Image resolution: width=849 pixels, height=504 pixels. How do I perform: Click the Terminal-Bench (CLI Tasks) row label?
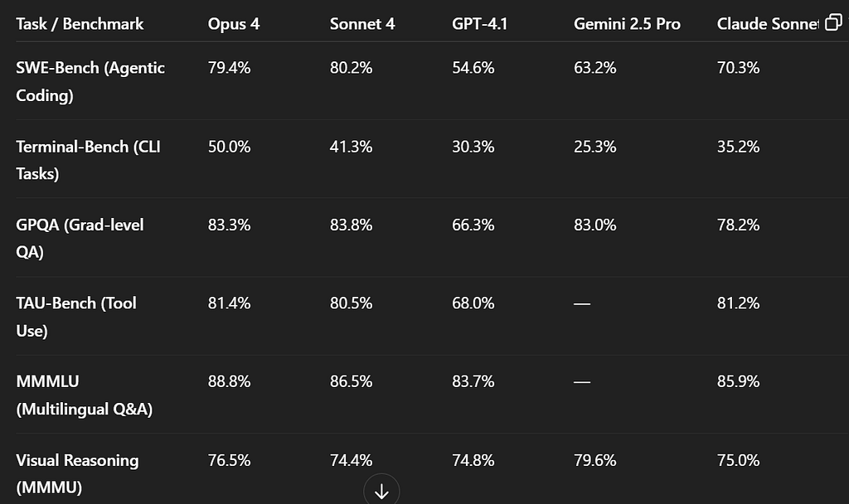(88, 160)
